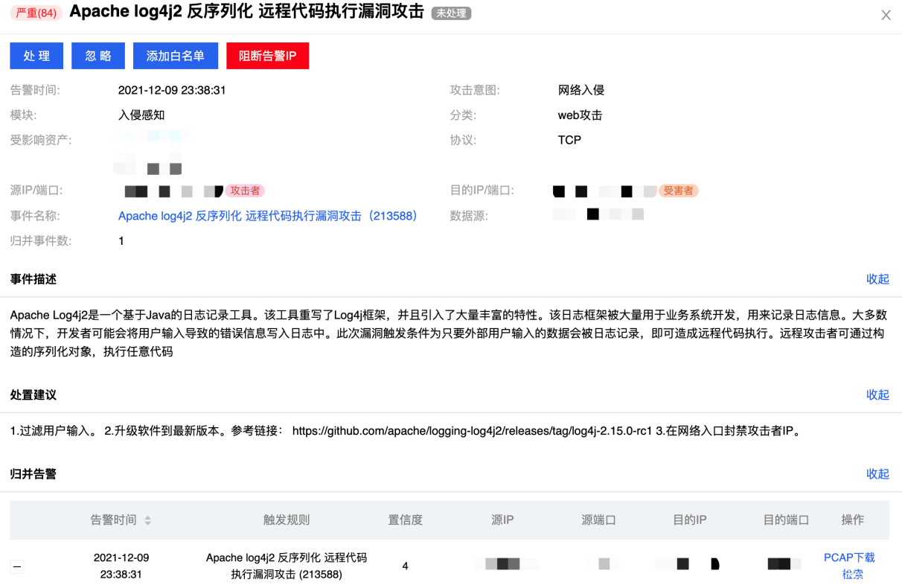
Task: Close the alert detail panel
Action: [x=886, y=15]
